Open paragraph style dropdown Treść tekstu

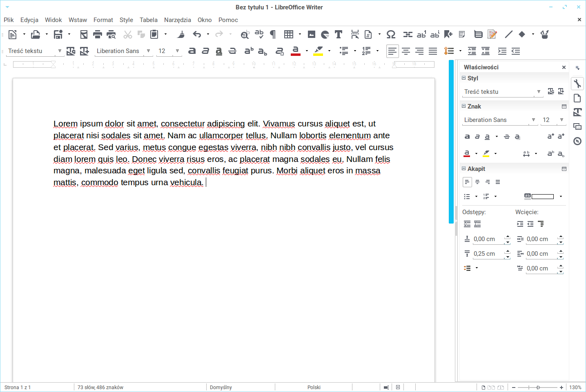[60, 51]
